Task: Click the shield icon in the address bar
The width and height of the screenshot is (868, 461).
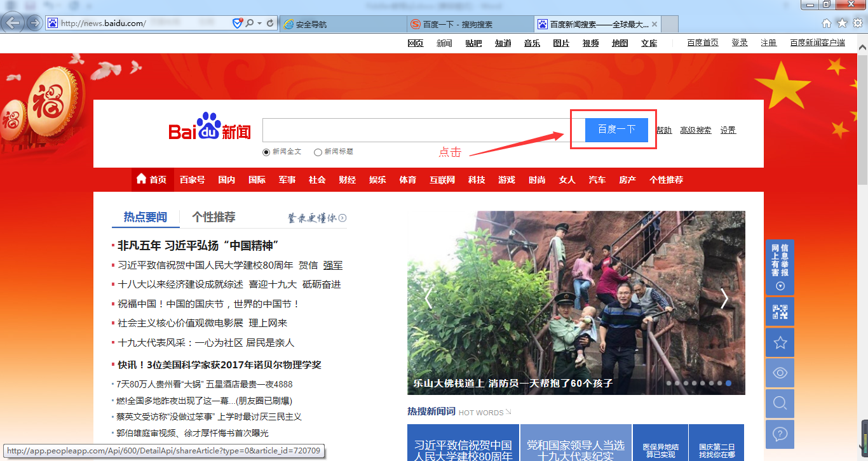Action: tap(237, 23)
